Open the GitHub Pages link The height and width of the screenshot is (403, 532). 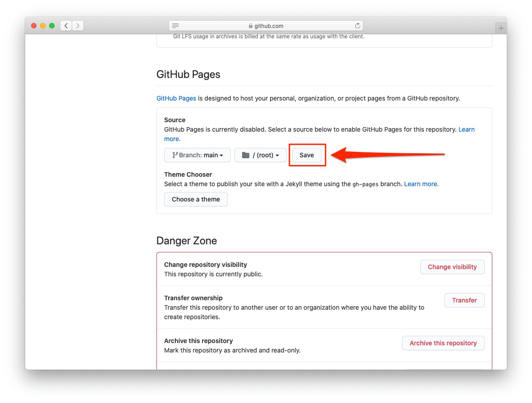[176, 98]
